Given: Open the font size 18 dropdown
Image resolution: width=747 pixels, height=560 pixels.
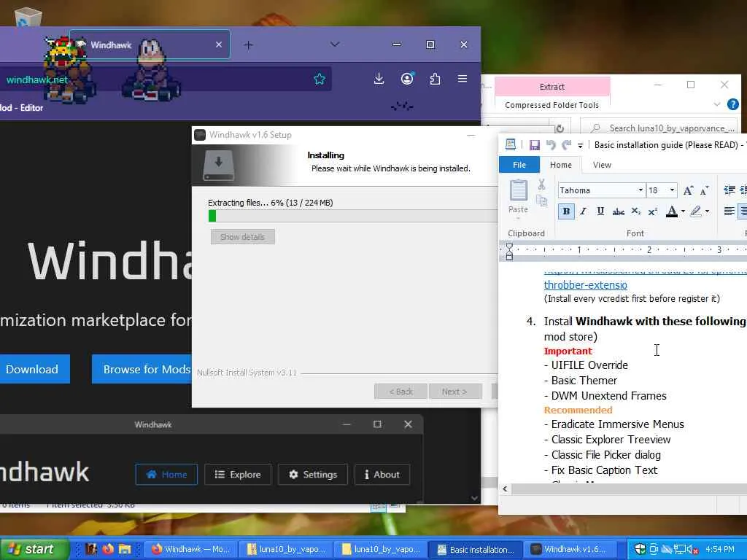Looking at the screenshot, I should point(672,190).
